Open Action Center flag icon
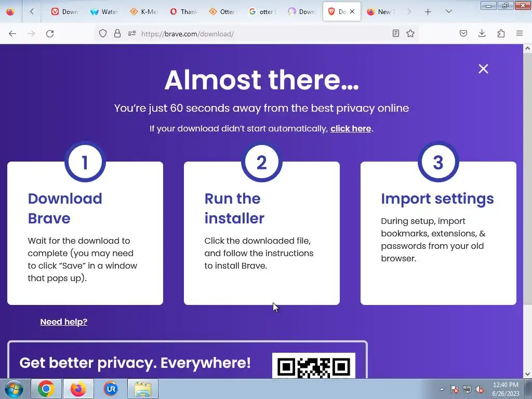The width and height of the screenshot is (532, 399). pyautogui.click(x=455, y=390)
